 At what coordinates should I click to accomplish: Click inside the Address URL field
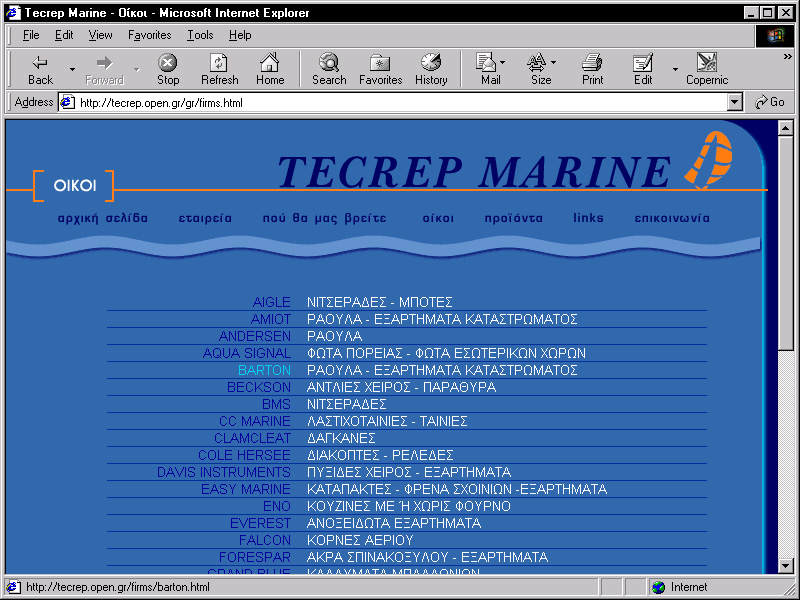tap(402, 103)
